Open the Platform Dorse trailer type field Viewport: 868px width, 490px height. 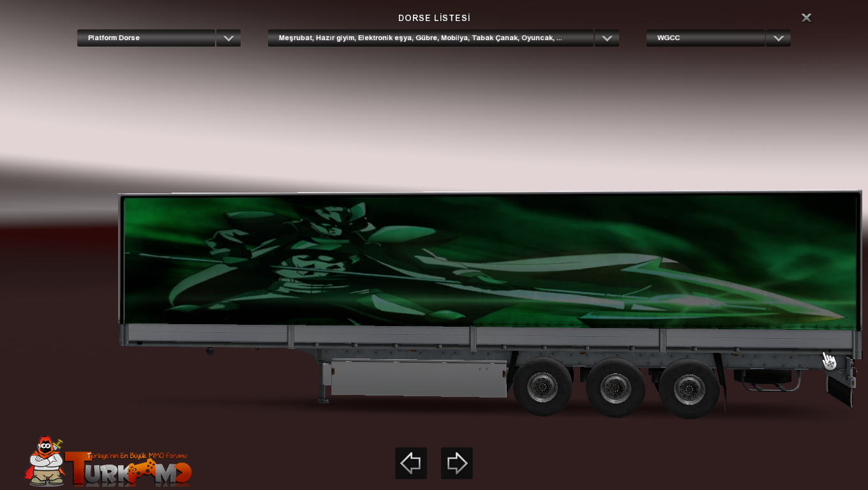(x=146, y=38)
